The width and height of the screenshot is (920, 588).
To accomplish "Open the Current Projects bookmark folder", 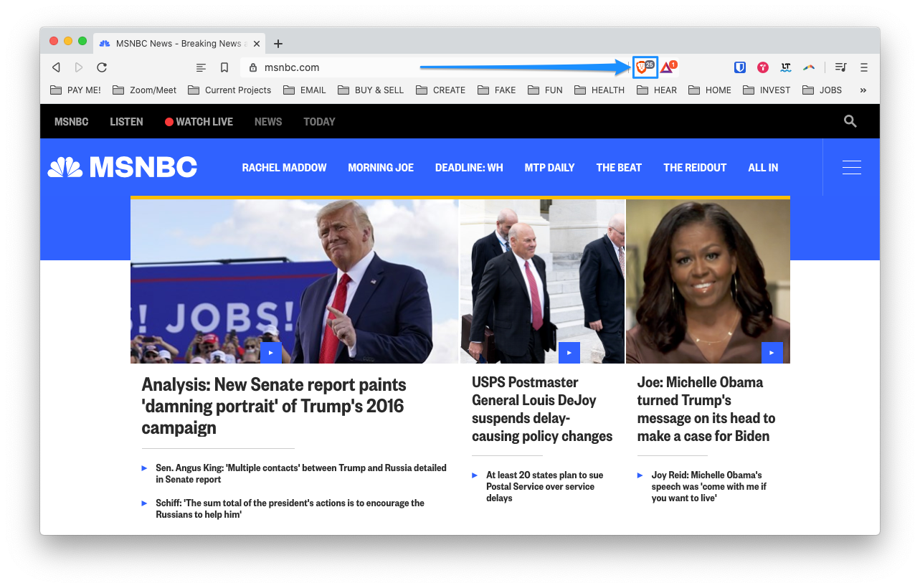I will (x=229, y=90).
